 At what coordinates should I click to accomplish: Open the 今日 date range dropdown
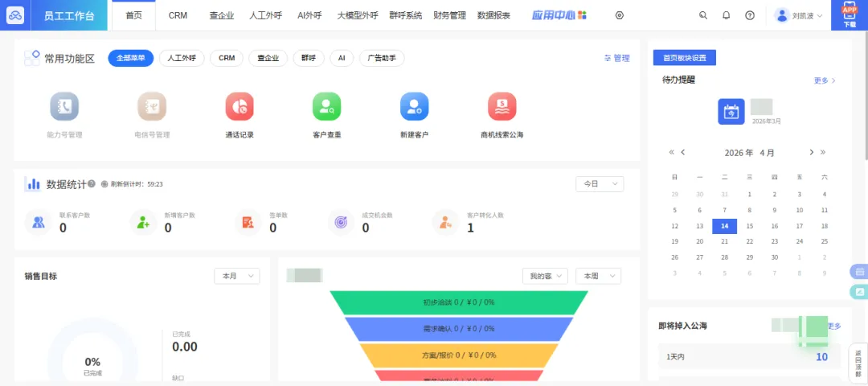point(600,184)
